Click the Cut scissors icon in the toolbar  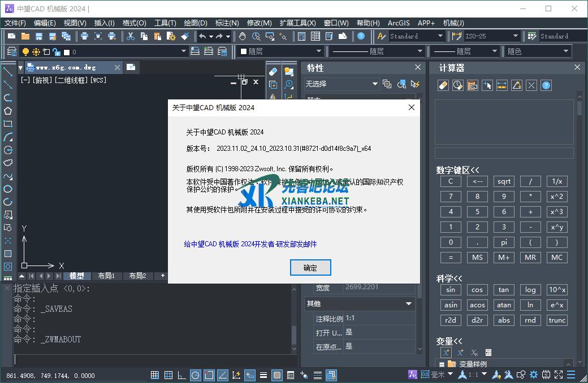[x=129, y=37]
